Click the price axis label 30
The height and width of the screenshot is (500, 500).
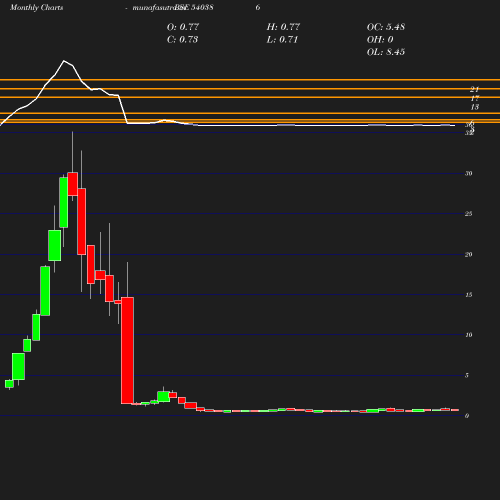tap(468, 173)
